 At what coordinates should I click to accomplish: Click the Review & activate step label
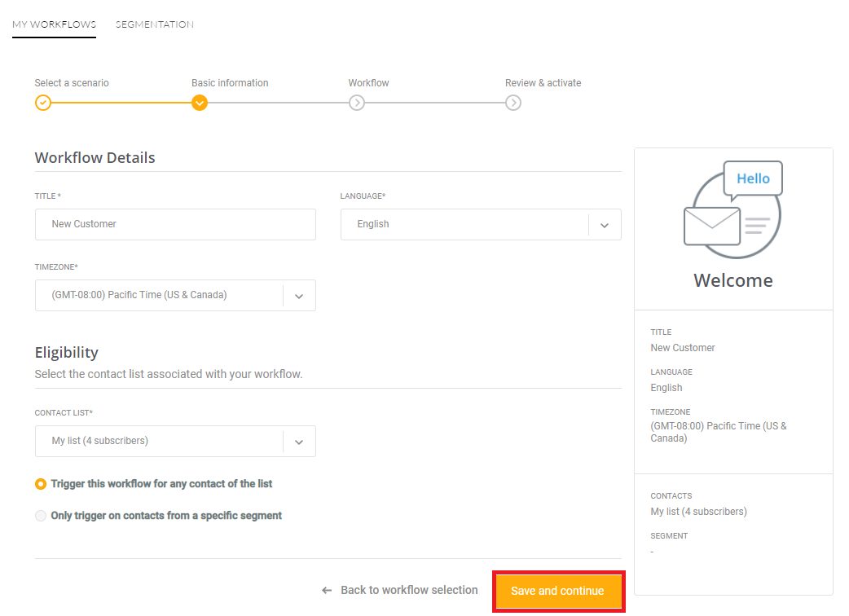click(x=543, y=83)
